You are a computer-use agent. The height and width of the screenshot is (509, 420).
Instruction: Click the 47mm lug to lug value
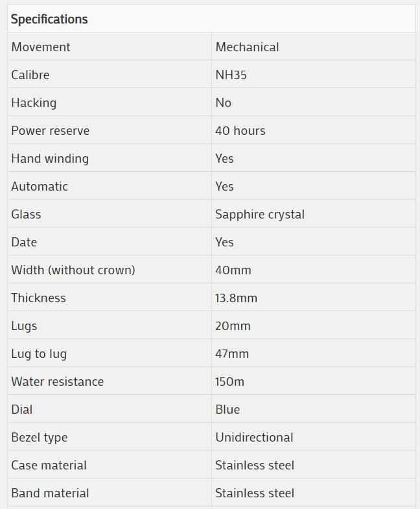pos(232,354)
